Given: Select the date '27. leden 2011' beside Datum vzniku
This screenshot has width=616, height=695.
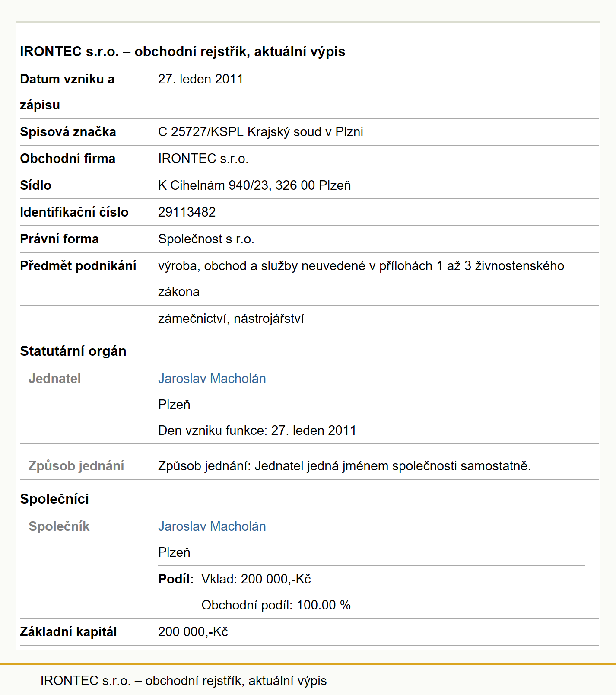Looking at the screenshot, I should click(200, 79).
